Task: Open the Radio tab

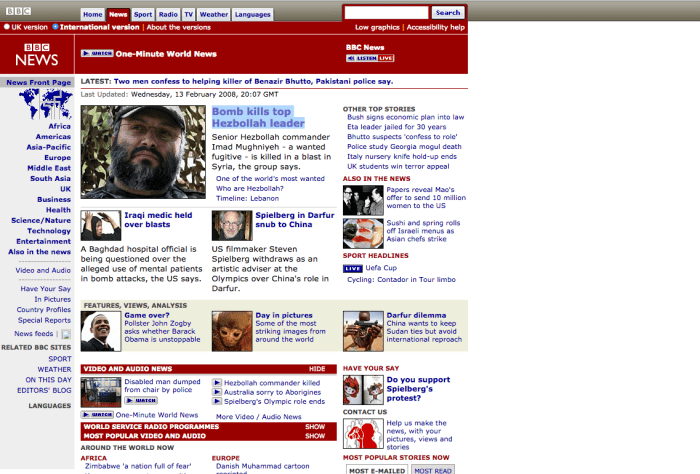Action: click(168, 14)
